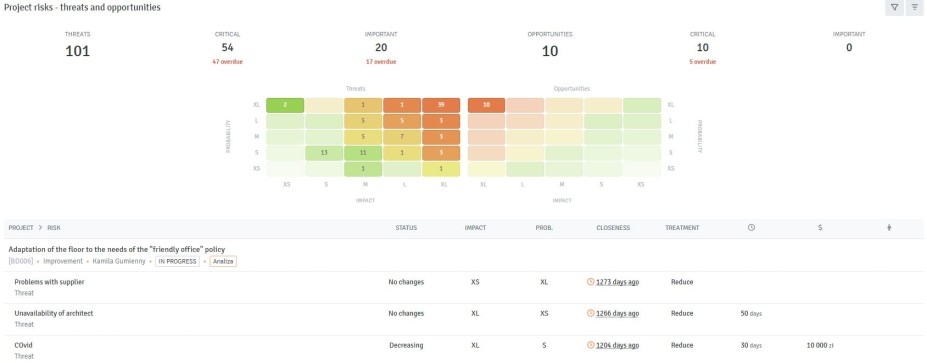This screenshot has height=363, width=927.
Task: Click the IN PROGRESS status badge
Action: [177, 261]
